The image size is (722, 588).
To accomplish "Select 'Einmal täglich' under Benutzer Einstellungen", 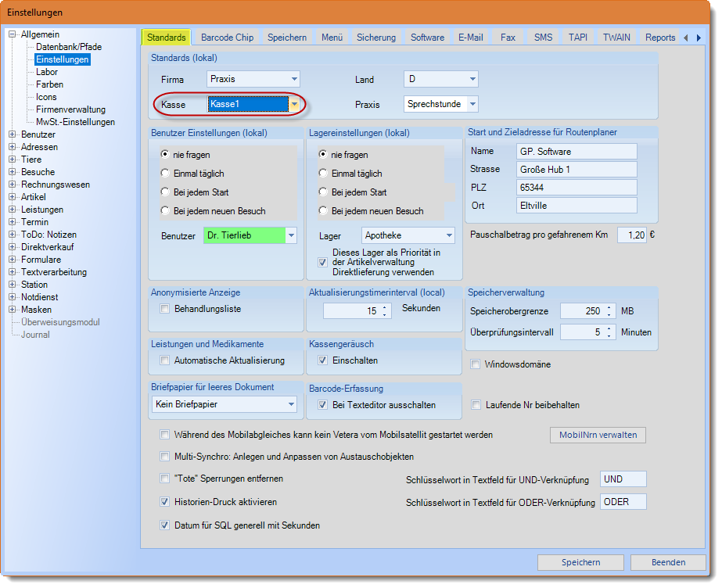I will (165, 174).
